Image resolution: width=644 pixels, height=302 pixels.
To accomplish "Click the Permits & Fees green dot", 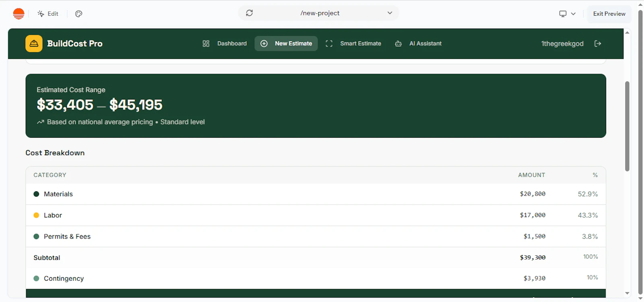I will (x=36, y=237).
